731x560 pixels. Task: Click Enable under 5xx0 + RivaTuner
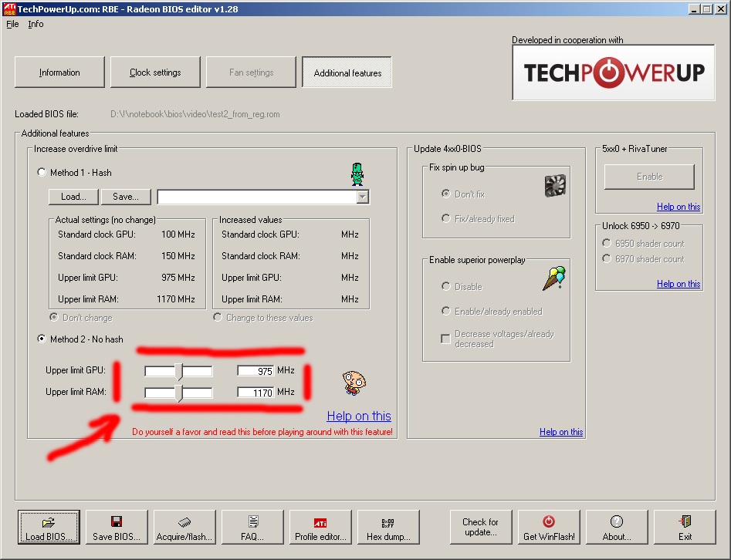(x=649, y=177)
